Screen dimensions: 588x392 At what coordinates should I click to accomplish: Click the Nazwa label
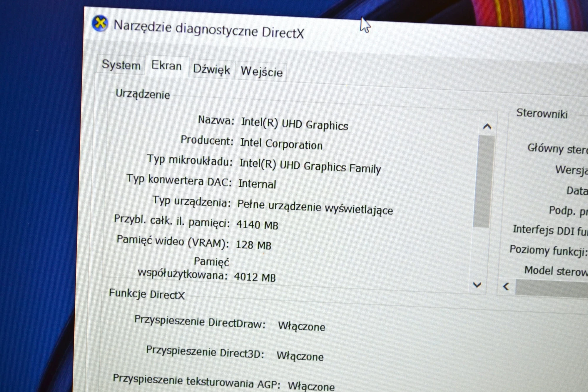coord(216,120)
